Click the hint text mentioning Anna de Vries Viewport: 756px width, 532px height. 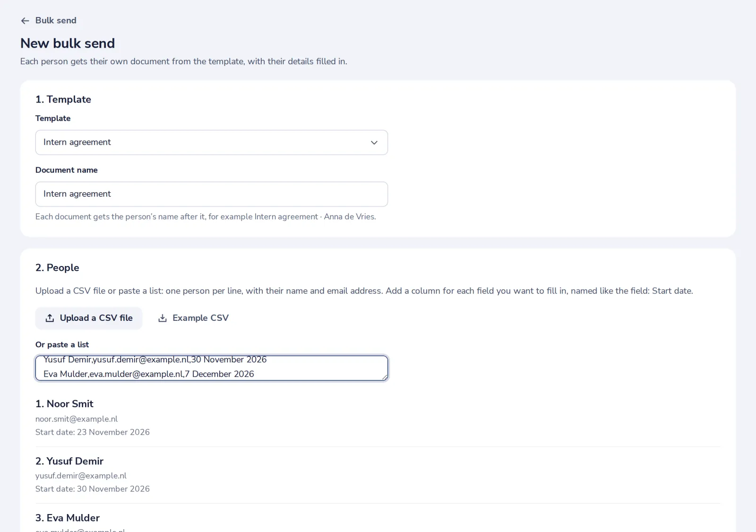[206, 217]
